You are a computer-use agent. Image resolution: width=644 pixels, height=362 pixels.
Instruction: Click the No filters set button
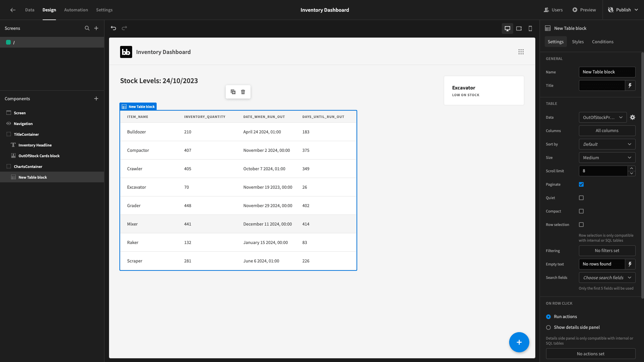607,251
